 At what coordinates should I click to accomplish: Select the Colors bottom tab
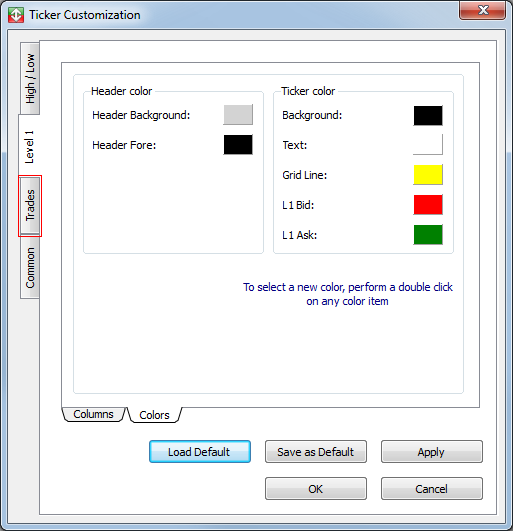click(x=154, y=415)
